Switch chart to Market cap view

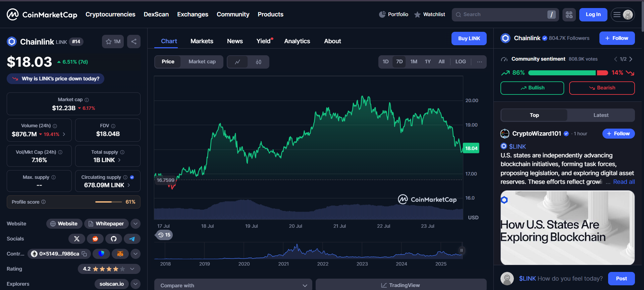click(202, 62)
